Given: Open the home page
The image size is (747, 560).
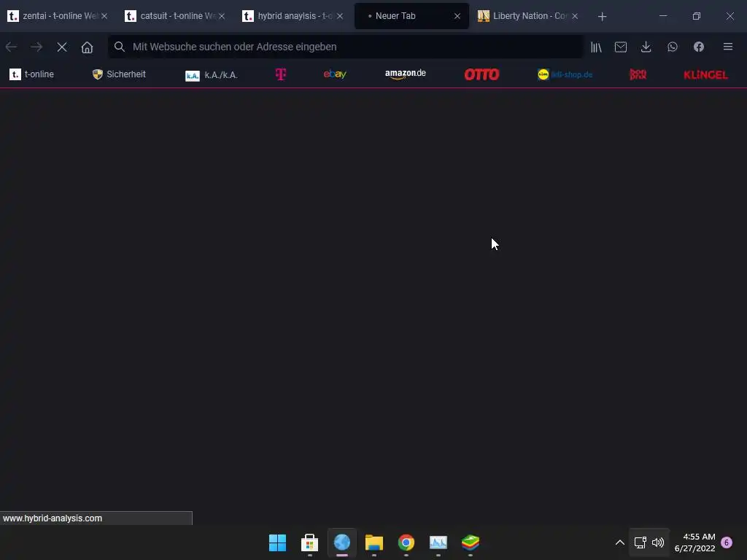Looking at the screenshot, I should coord(88,47).
